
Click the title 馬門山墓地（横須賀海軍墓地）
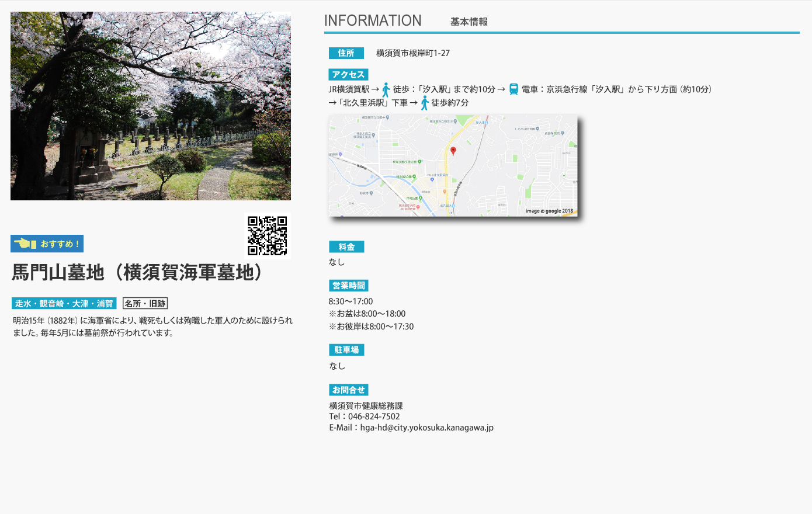(139, 273)
